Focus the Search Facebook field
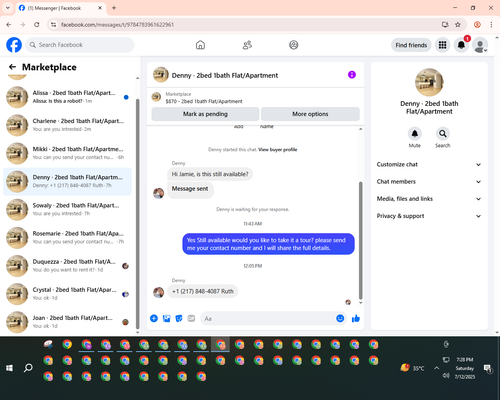The height and width of the screenshot is (400, 500). click(x=80, y=45)
